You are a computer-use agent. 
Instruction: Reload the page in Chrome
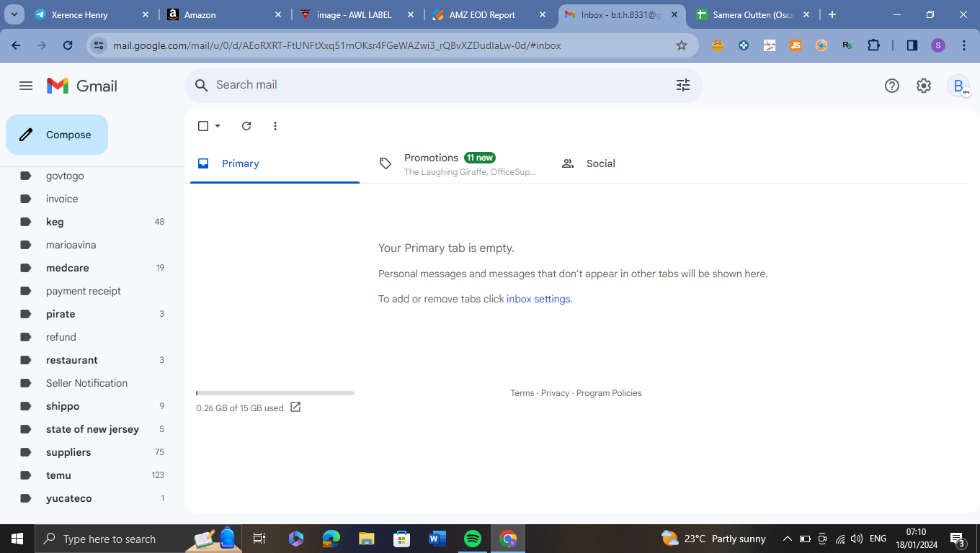(68, 45)
